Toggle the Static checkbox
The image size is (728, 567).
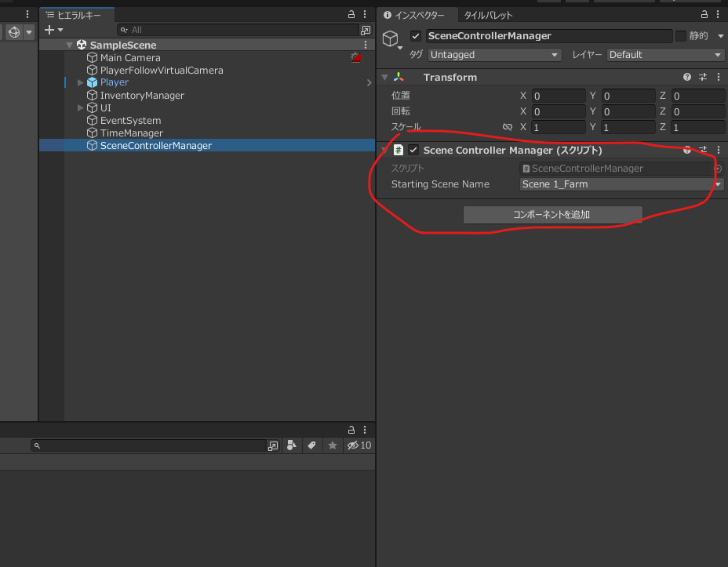pos(681,36)
